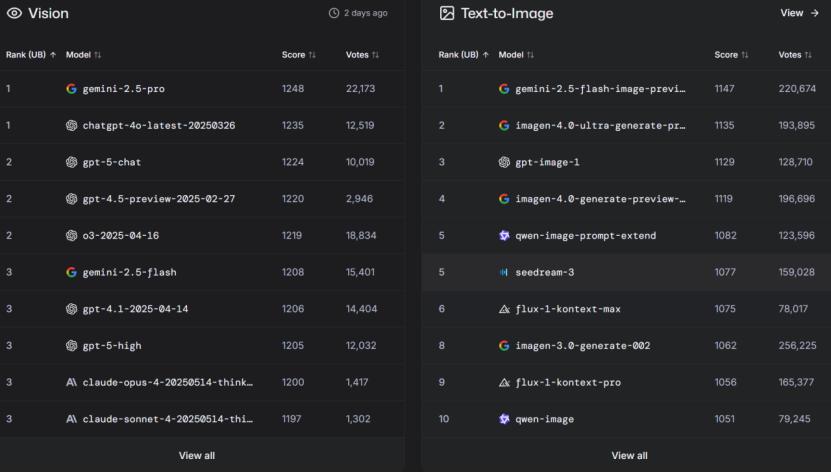Click the Text-to-Image picture icon
The width and height of the screenshot is (831, 473).
click(447, 13)
